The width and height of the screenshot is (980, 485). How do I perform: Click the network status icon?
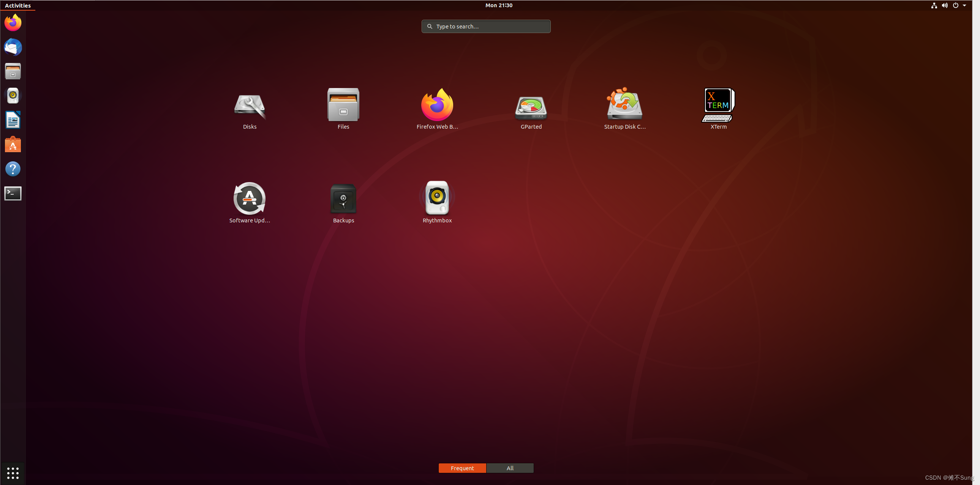pos(934,5)
